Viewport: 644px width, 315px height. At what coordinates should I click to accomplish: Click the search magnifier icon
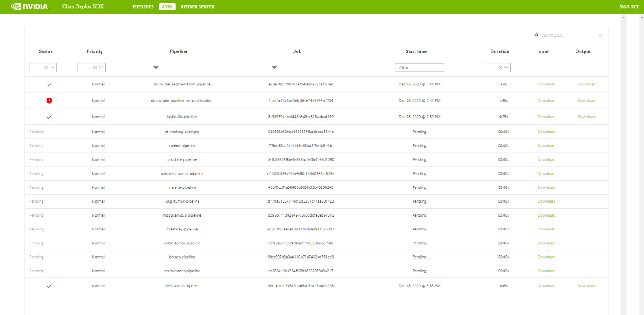[537, 35]
